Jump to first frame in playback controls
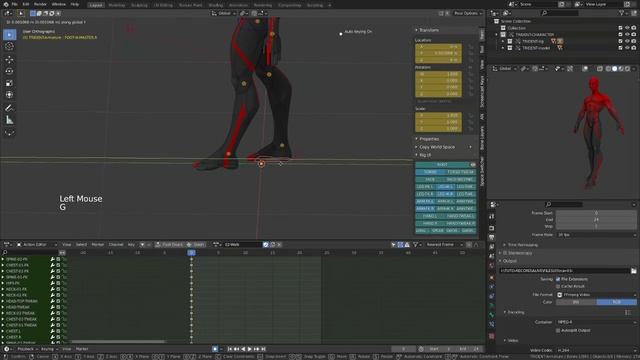This screenshot has height=360, width=640. pos(230,349)
